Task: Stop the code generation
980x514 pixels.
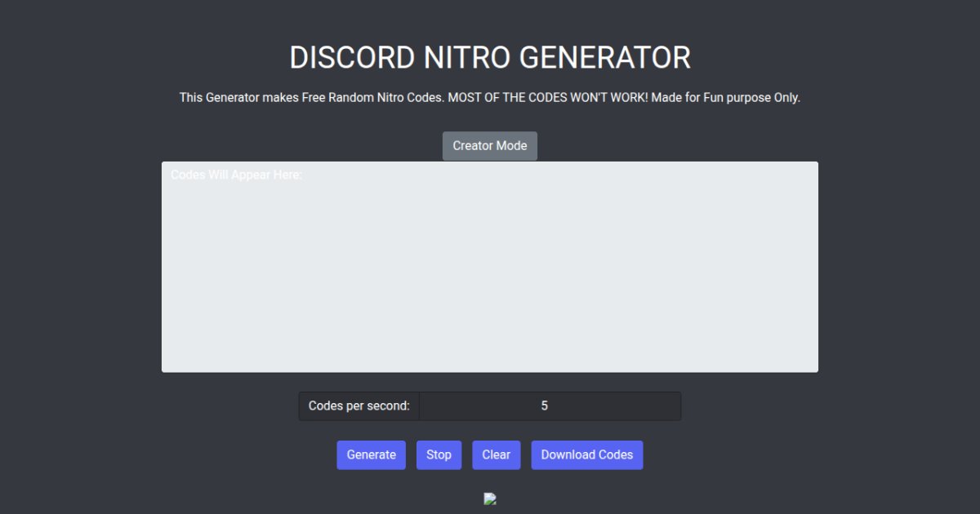Action: click(x=439, y=455)
